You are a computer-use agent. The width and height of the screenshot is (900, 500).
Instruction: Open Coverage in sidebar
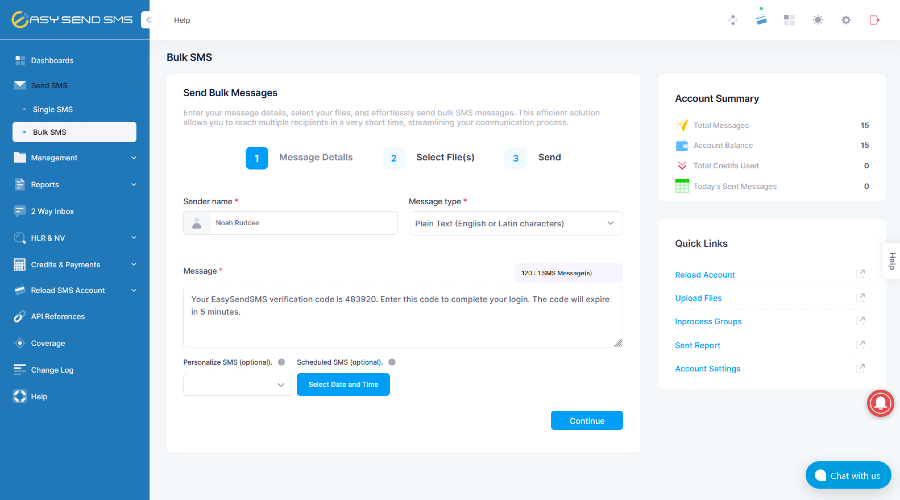[75, 343]
